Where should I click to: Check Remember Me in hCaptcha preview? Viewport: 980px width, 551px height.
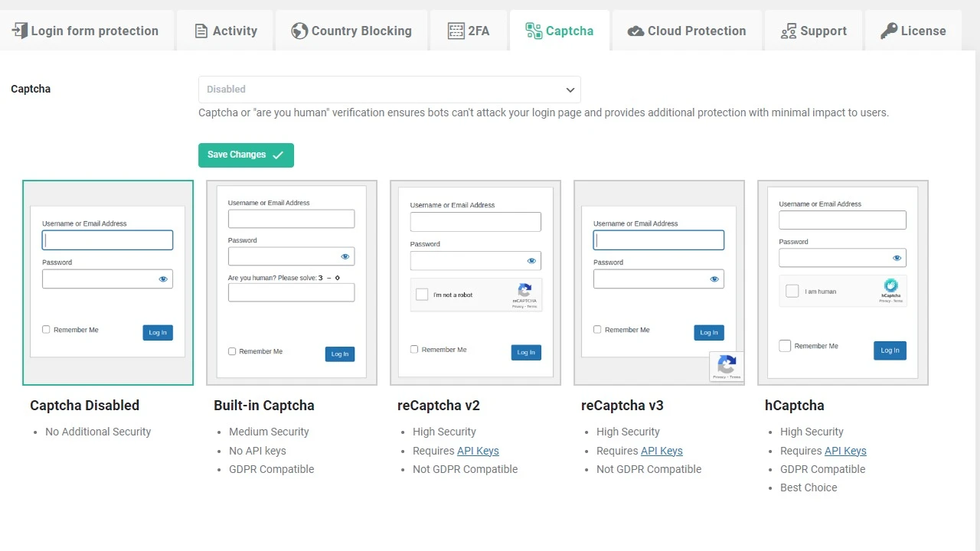785,346
